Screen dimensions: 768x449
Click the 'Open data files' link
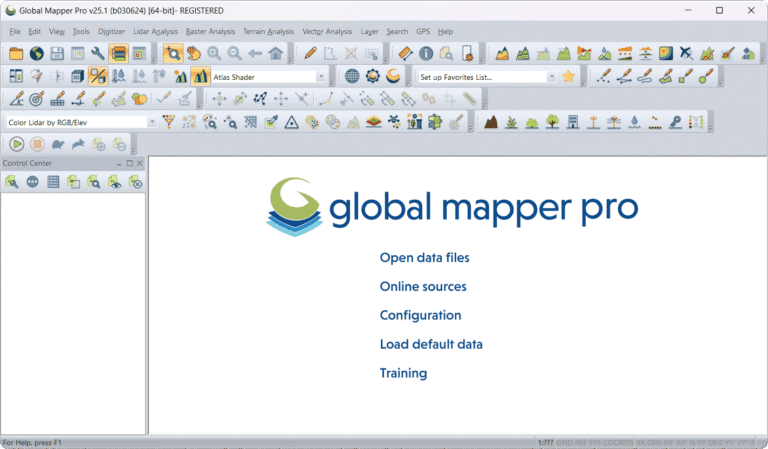[425, 258]
